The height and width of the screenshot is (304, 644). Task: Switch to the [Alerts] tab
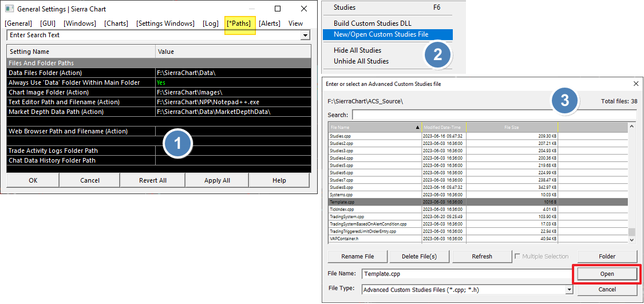pyautogui.click(x=270, y=23)
